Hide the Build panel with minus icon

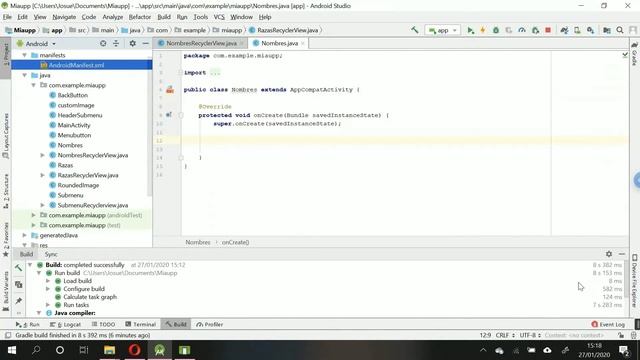pyautogui.click(x=622, y=254)
